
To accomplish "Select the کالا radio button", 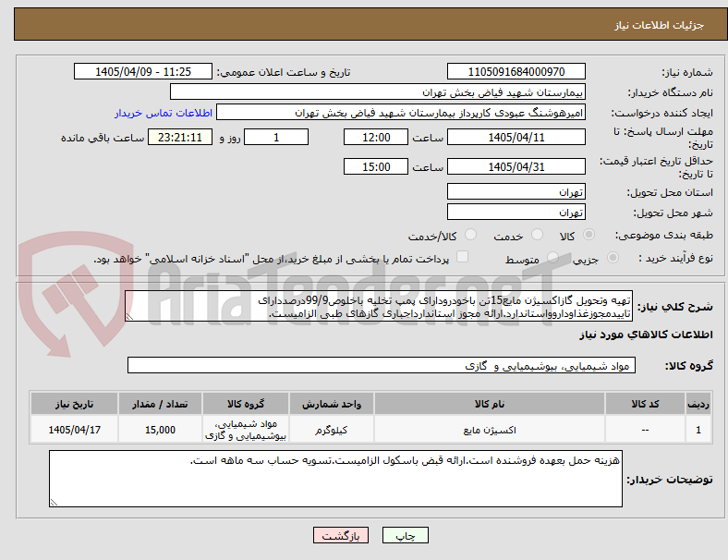I will (588, 235).
